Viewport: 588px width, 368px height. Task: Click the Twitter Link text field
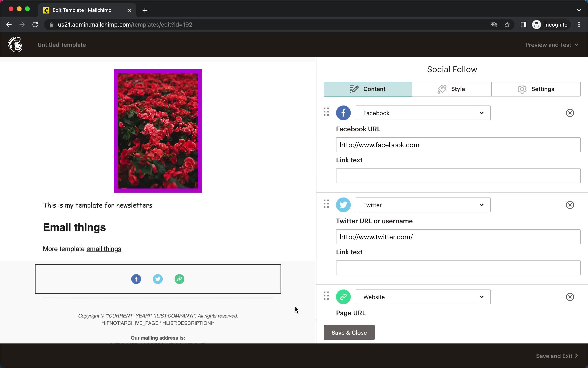(x=458, y=268)
